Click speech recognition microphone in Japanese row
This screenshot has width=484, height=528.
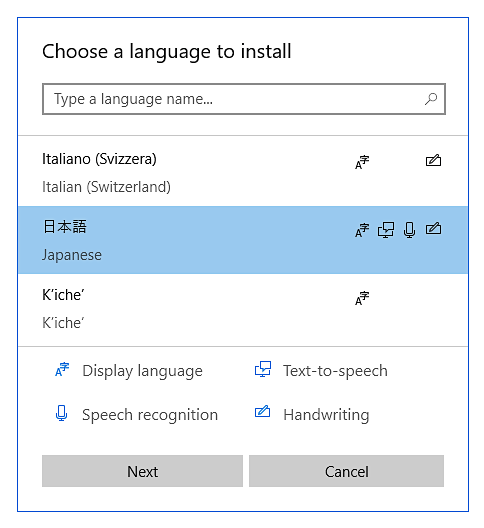coord(409,230)
